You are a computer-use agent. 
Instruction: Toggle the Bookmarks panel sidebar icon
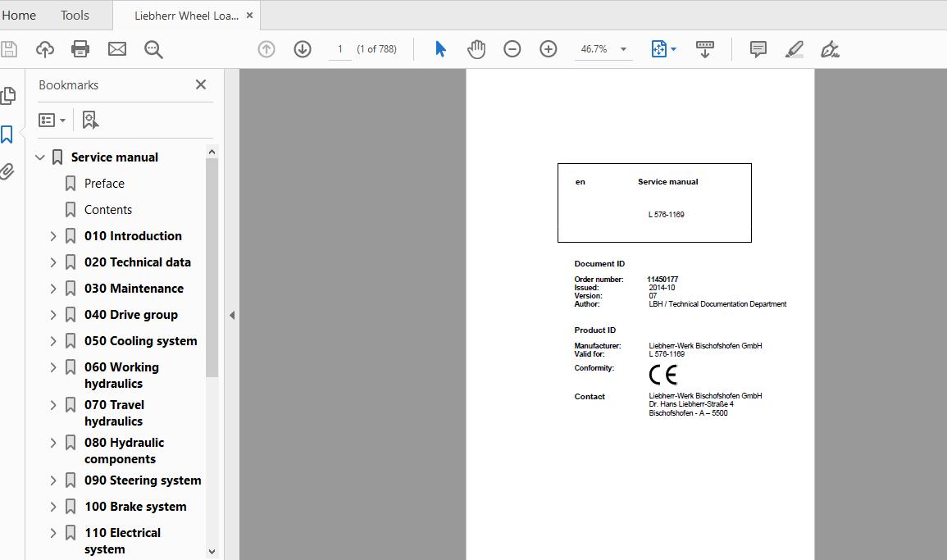(x=7, y=134)
